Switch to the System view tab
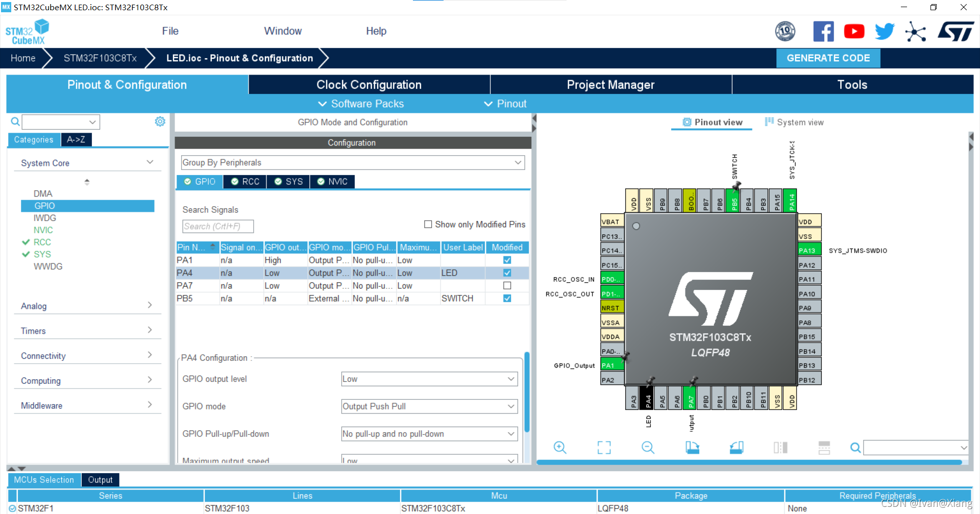This screenshot has height=514, width=980. coord(794,122)
